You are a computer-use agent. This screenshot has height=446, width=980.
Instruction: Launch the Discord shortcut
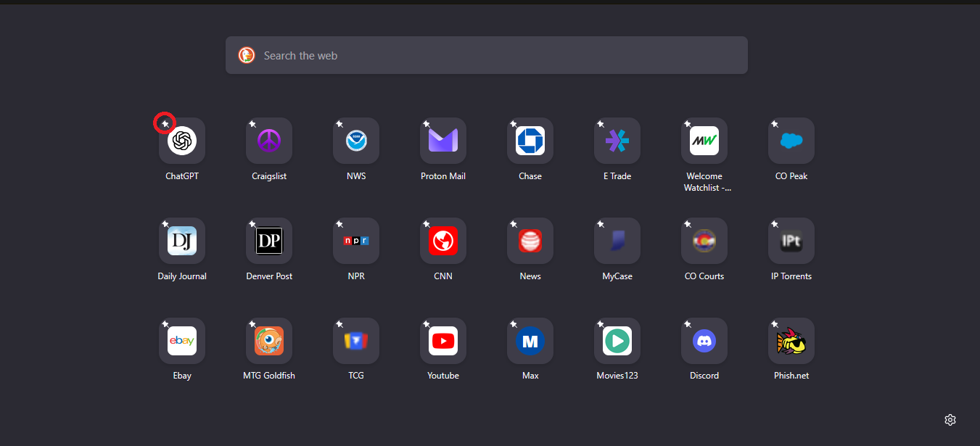pos(704,341)
